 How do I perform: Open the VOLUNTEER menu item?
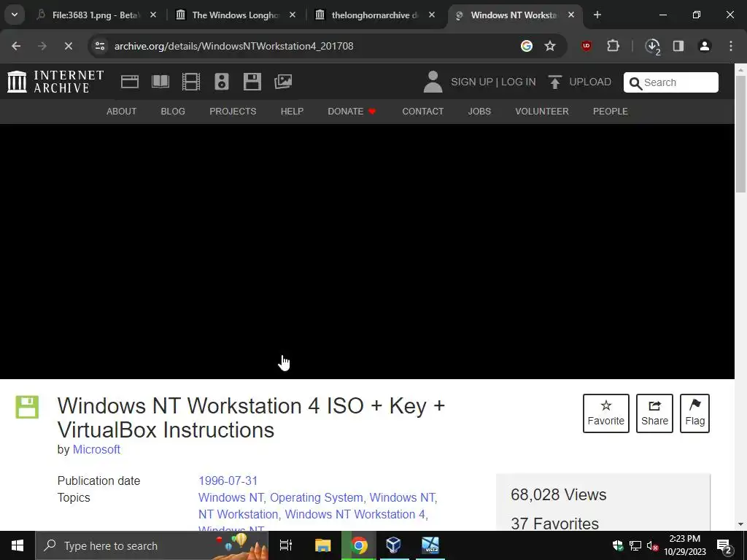click(542, 112)
